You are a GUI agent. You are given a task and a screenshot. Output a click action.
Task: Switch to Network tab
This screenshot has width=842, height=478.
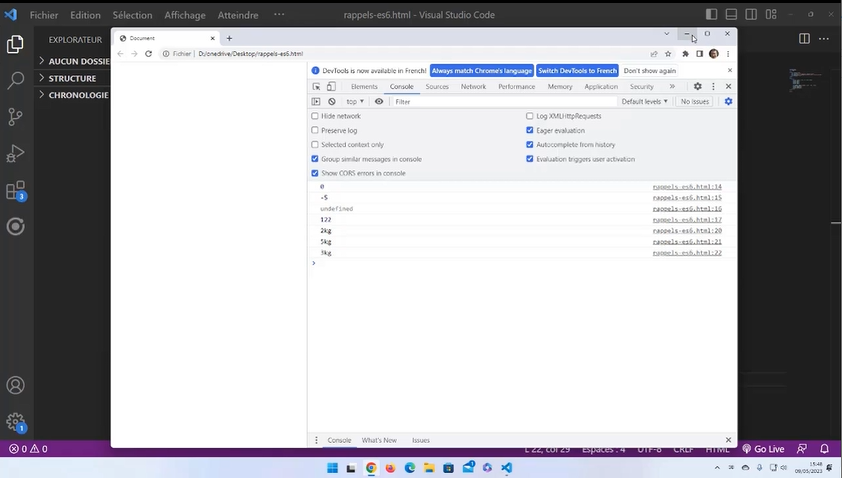pyautogui.click(x=473, y=86)
